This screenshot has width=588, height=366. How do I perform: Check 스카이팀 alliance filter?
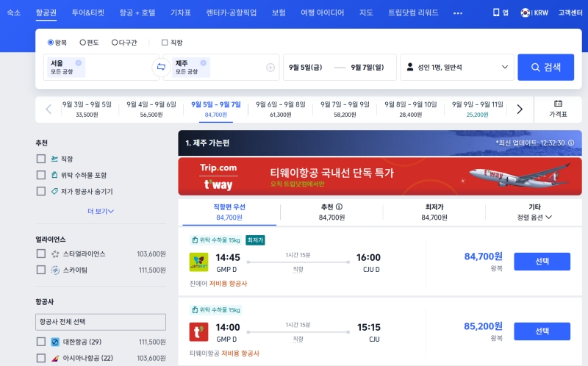click(x=41, y=270)
